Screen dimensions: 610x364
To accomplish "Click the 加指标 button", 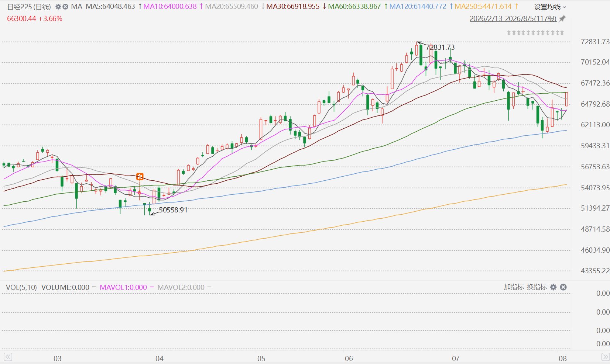I will 514,287.
